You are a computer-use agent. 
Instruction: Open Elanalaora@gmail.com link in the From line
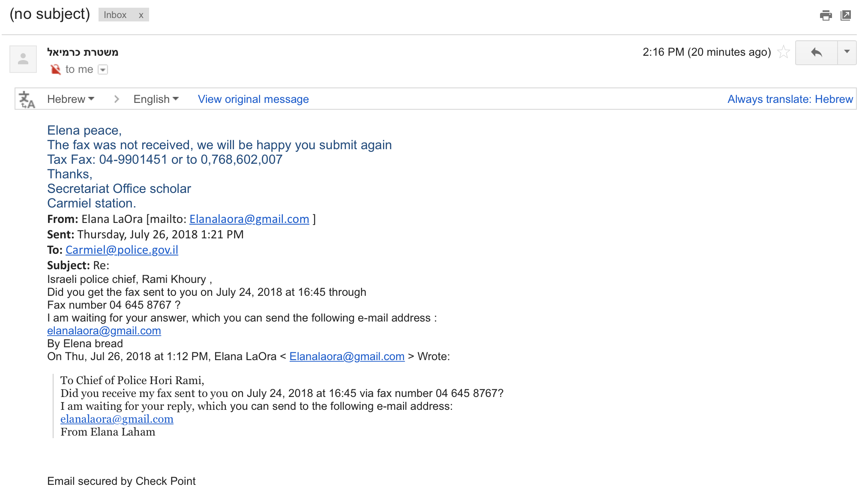(x=249, y=219)
